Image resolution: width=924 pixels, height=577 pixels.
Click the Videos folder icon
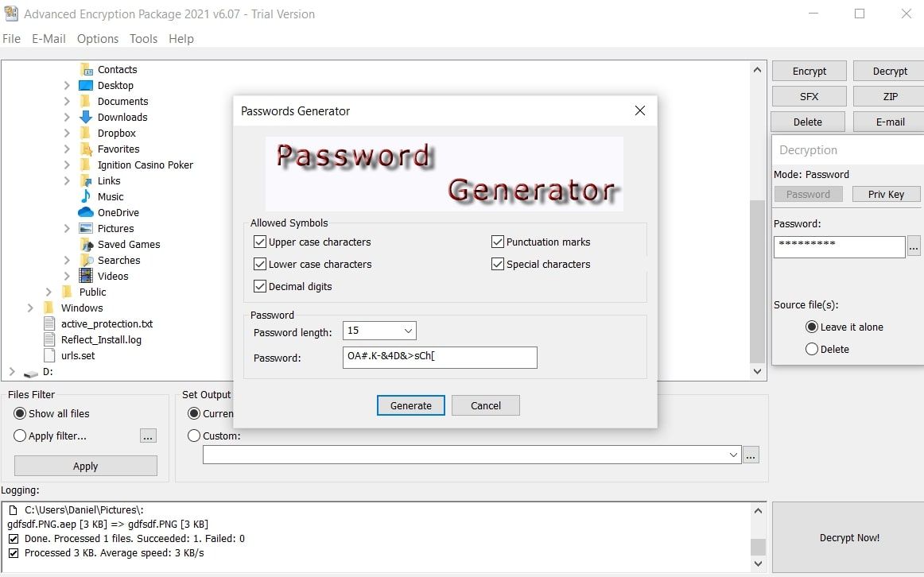86,276
